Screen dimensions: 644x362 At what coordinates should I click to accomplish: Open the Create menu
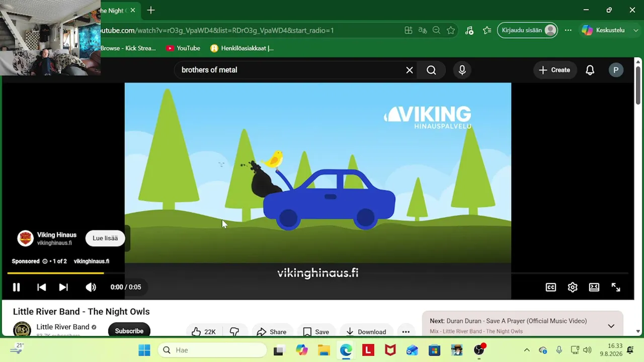tap(554, 70)
